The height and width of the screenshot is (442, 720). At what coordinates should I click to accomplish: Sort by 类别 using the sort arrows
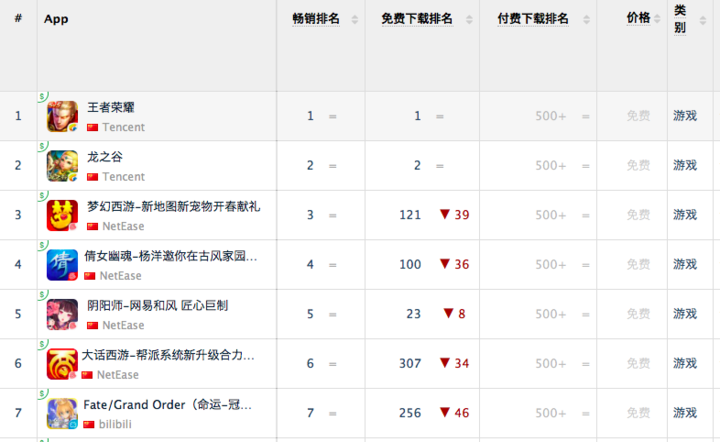point(703,20)
